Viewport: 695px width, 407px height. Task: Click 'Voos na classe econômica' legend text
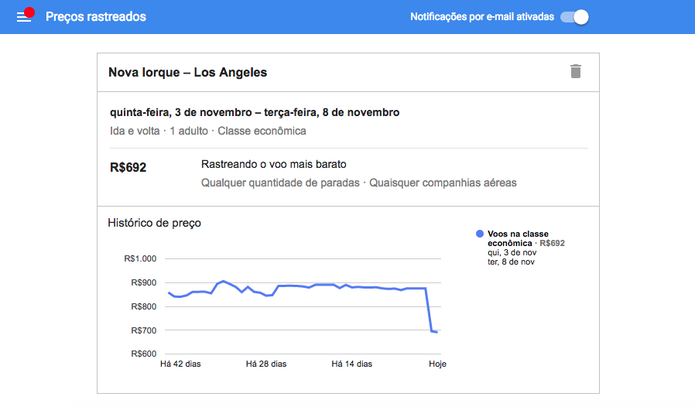pyautogui.click(x=518, y=239)
